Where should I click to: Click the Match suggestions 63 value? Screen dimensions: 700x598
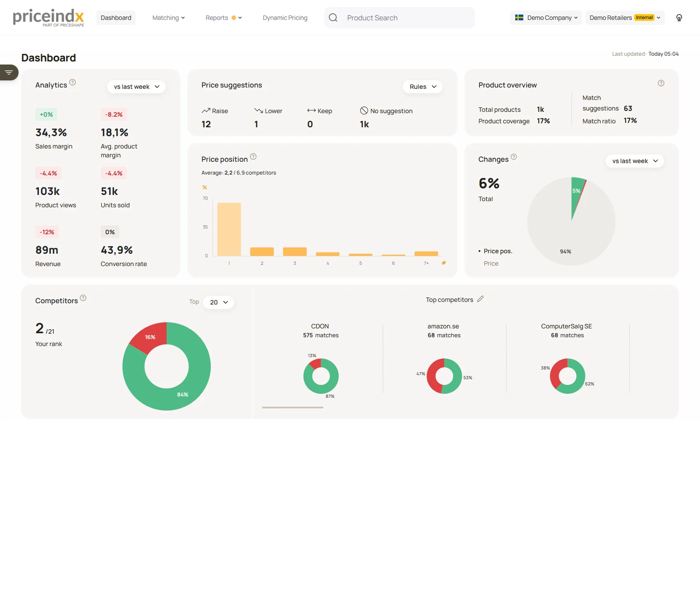[628, 108]
